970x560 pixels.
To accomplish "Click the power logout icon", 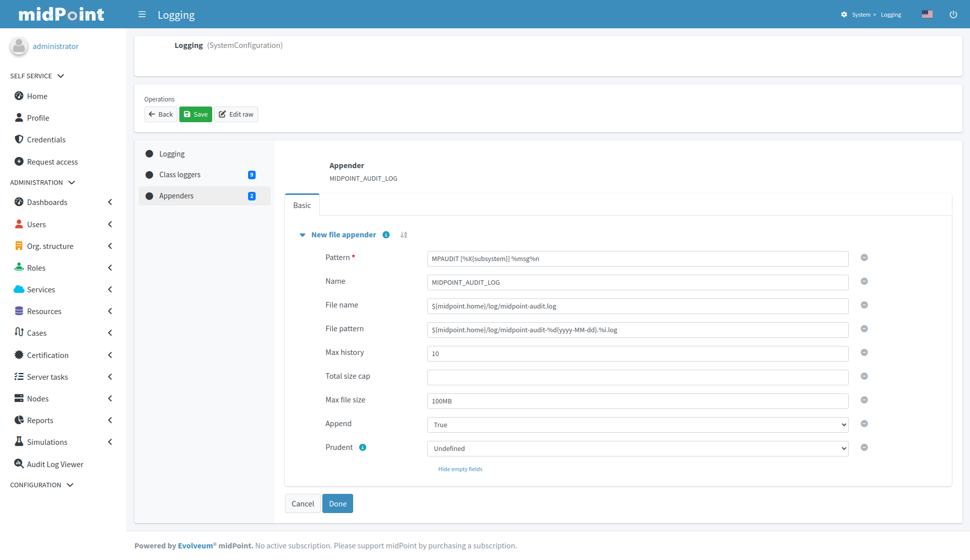I will (953, 15).
